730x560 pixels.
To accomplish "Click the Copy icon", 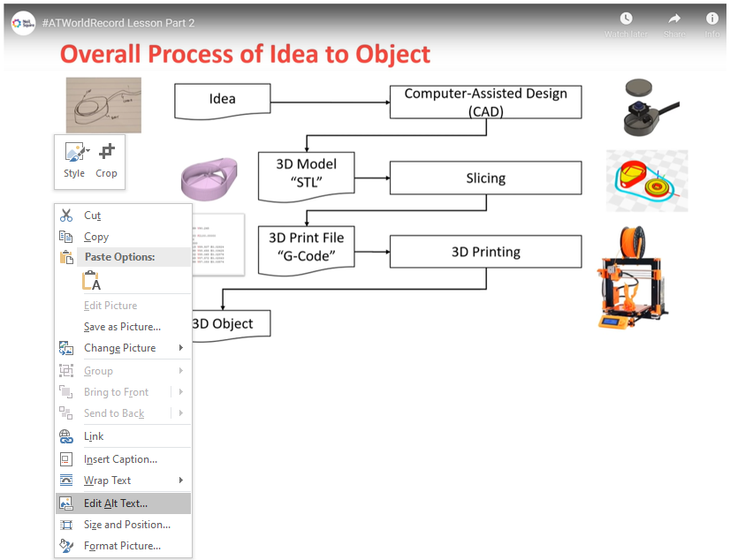I will tap(66, 236).
